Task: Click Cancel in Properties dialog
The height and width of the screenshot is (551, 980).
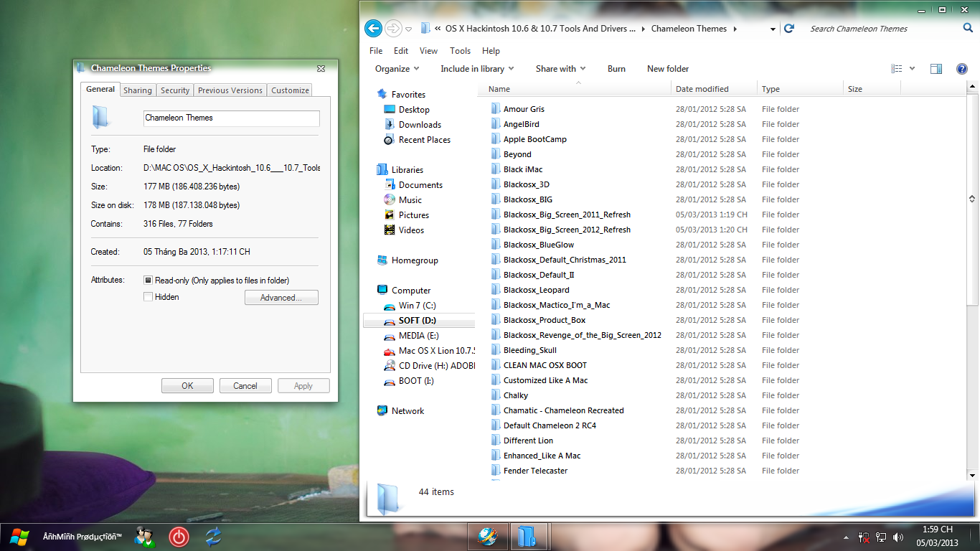Action: click(x=245, y=386)
